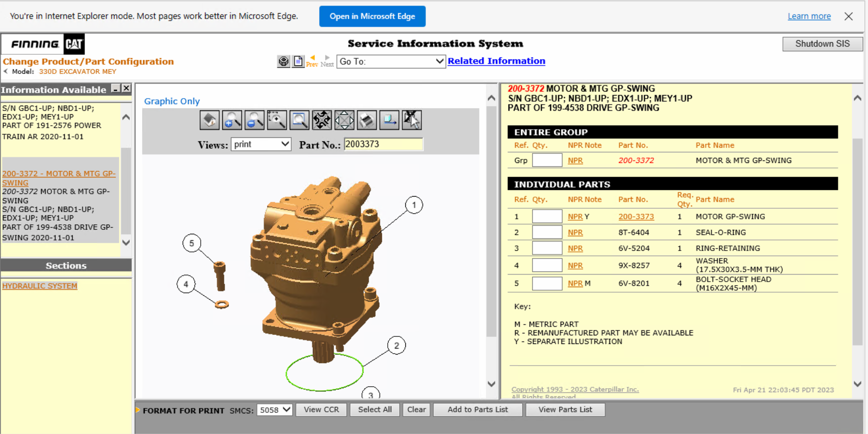Expand the Go To dropdown
This screenshot has width=868, height=434.
[x=391, y=61]
